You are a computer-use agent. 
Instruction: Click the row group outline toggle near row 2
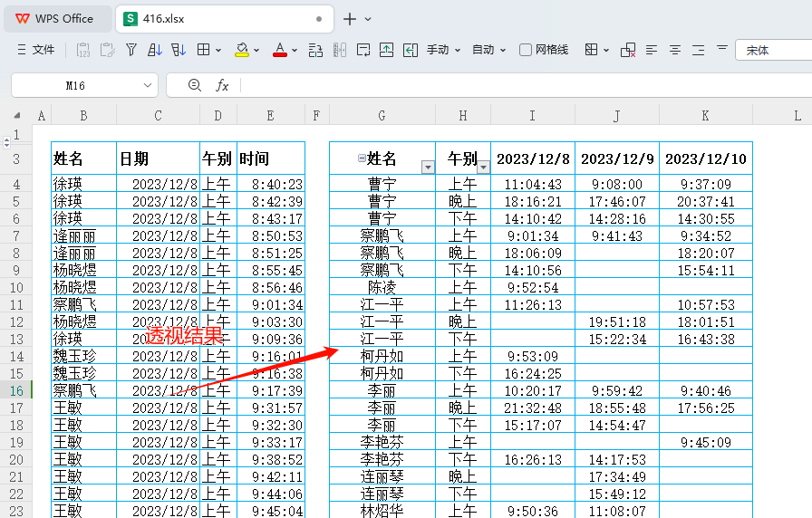pos(6,142)
